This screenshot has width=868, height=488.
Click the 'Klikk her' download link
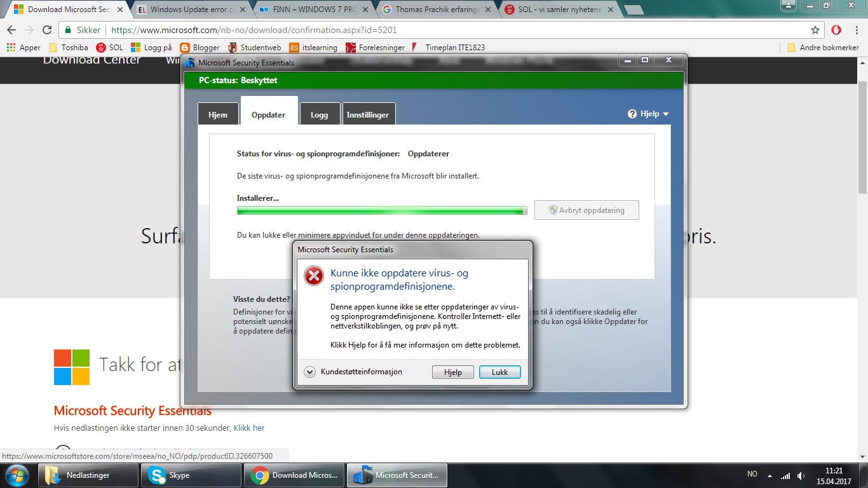[249, 428]
